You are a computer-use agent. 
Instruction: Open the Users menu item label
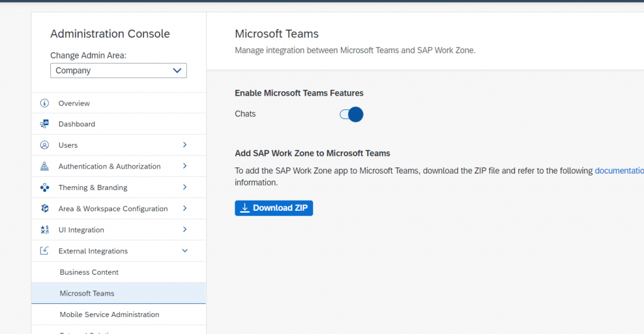[x=68, y=145]
